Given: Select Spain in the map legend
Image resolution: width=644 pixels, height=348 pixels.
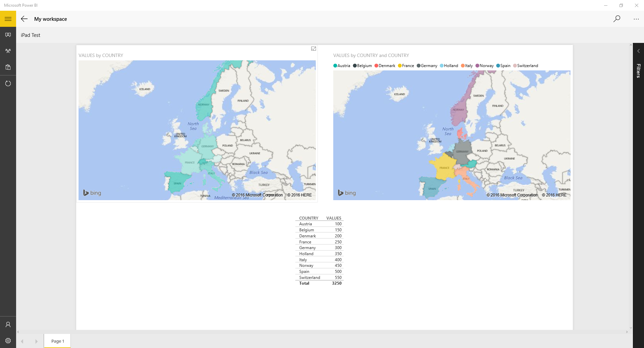Looking at the screenshot, I should click(x=503, y=66).
